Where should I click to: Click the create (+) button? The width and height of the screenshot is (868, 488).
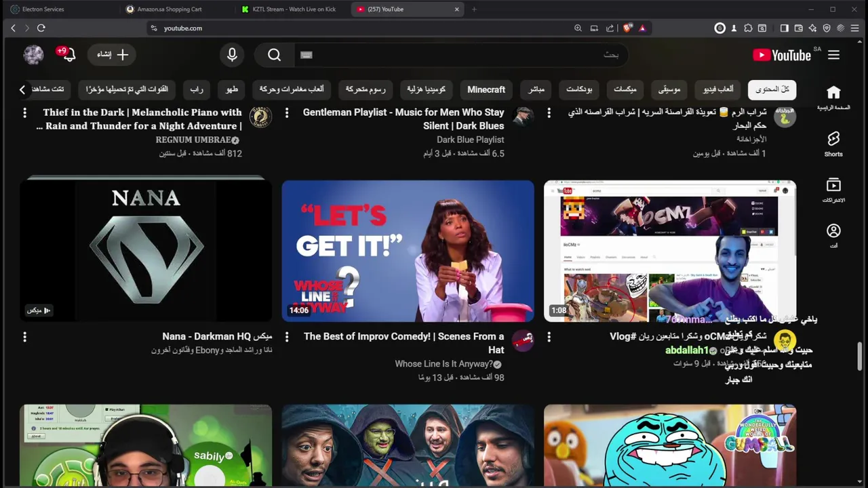[112, 55]
